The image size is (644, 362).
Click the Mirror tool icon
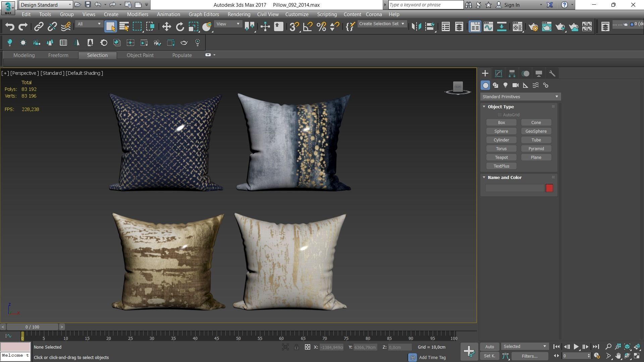pos(416,27)
